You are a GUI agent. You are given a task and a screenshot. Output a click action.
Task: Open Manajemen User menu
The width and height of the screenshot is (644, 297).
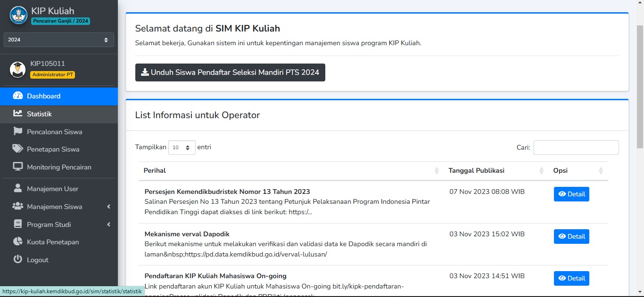pos(59,189)
